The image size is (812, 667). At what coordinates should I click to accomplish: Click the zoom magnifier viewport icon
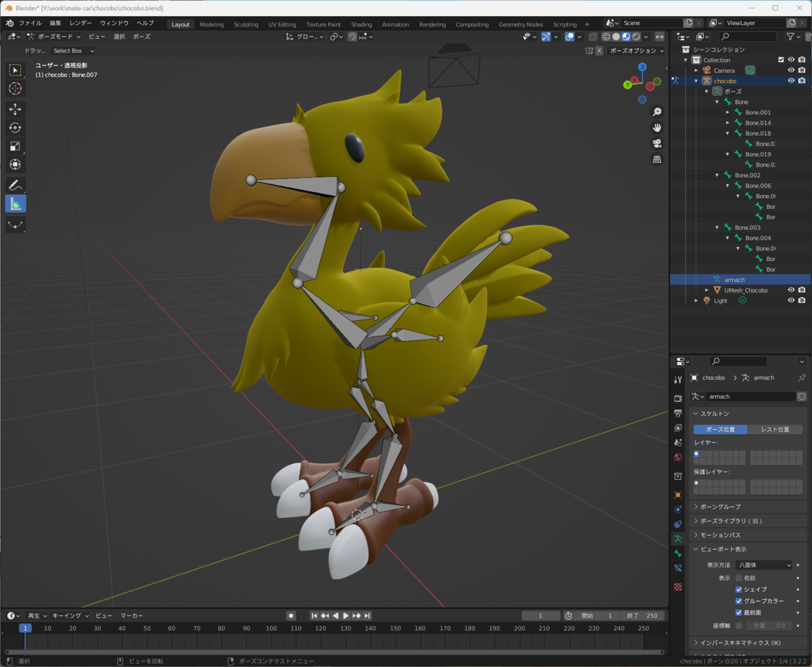pos(656,112)
